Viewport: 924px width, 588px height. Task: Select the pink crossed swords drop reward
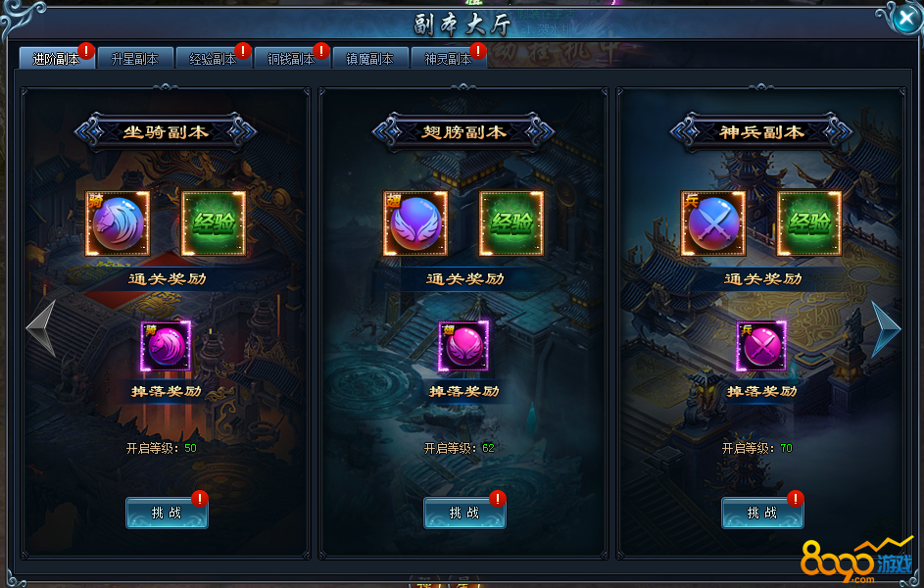coord(761,346)
